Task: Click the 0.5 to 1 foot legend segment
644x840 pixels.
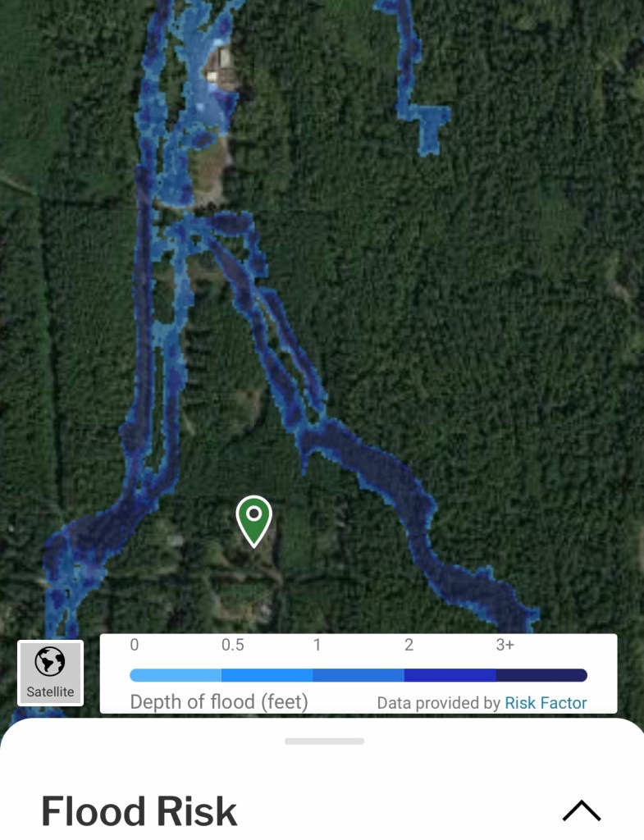Action: (x=267, y=675)
